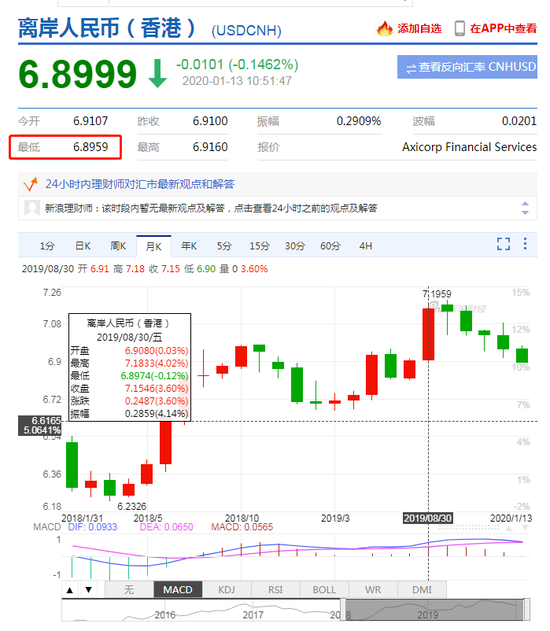This screenshot has height=631, width=550.
Task: Click the right handle of timeline range slider
Action: [x=526, y=609]
